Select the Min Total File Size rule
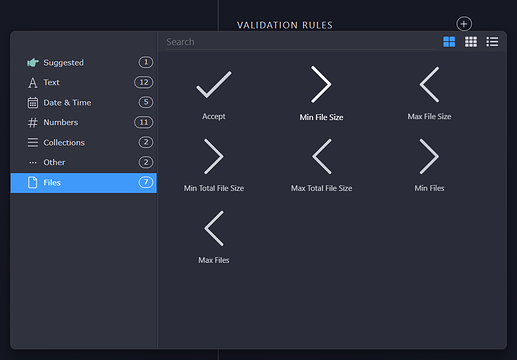The width and height of the screenshot is (517, 360). coord(214,166)
